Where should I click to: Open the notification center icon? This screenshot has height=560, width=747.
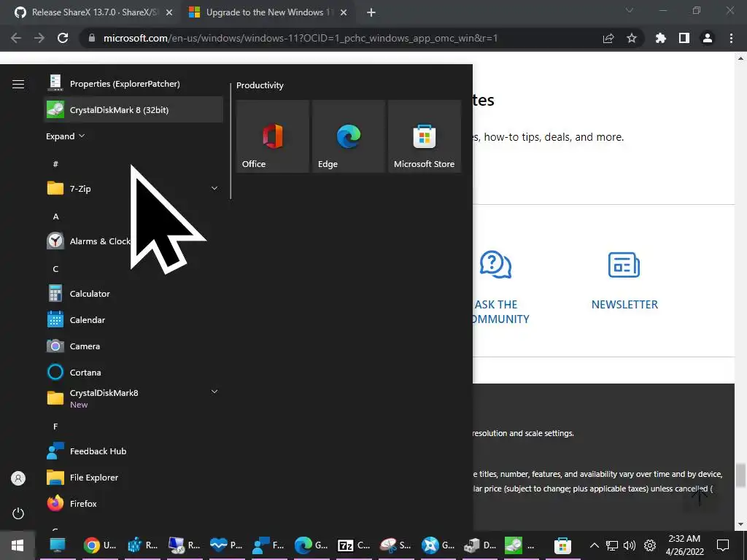[x=723, y=545]
